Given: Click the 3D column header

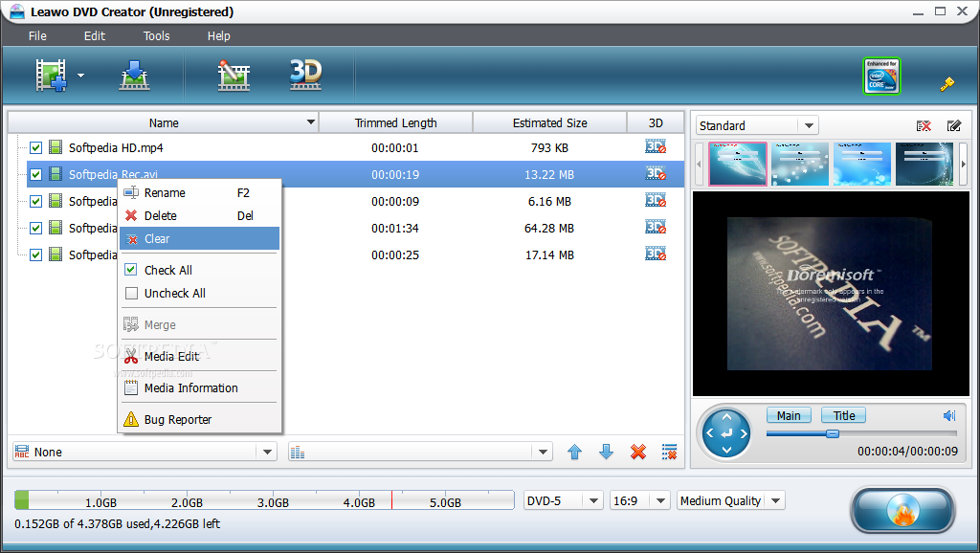Looking at the screenshot, I should [656, 122].
